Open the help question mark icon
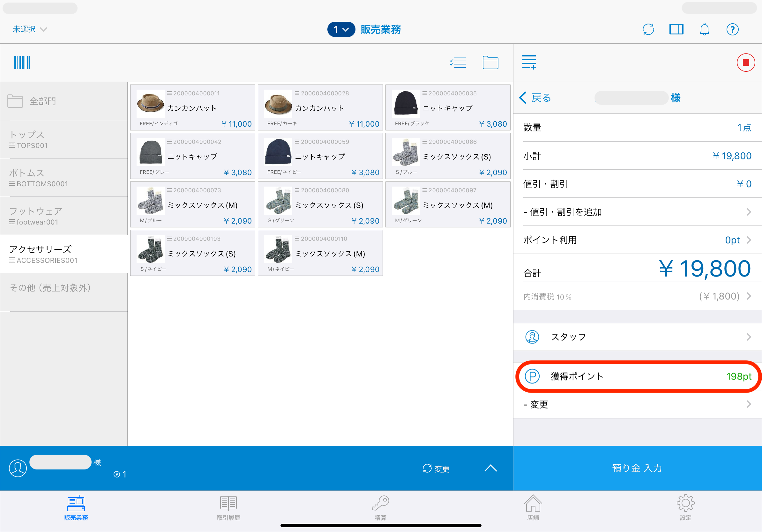762x532 pixels. pos(732,29)
